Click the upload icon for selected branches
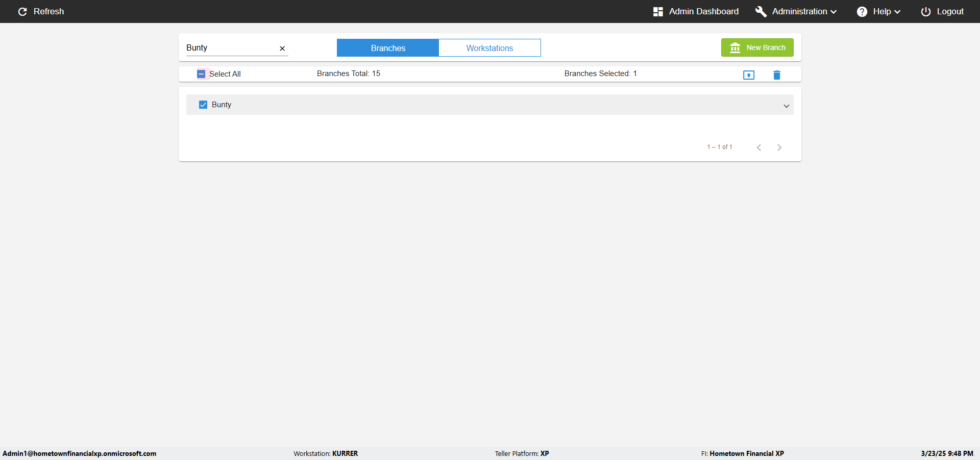Image resolution: width=980 pixels, height=460 pixels. 749,75
